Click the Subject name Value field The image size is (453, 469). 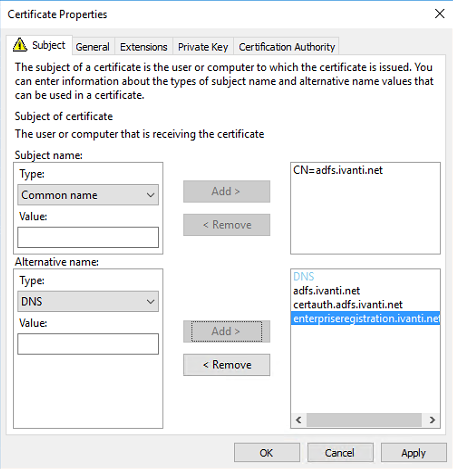click(x=88, y=237)
